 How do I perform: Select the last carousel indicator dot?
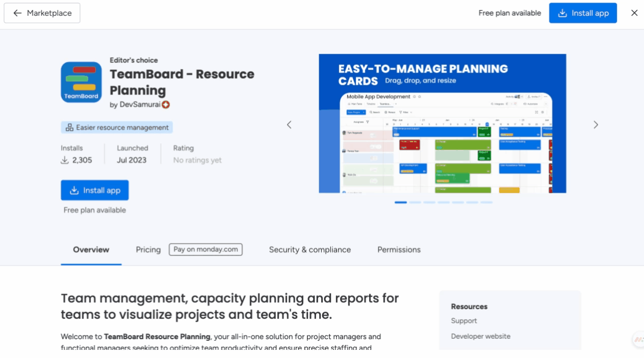point(486,202)
